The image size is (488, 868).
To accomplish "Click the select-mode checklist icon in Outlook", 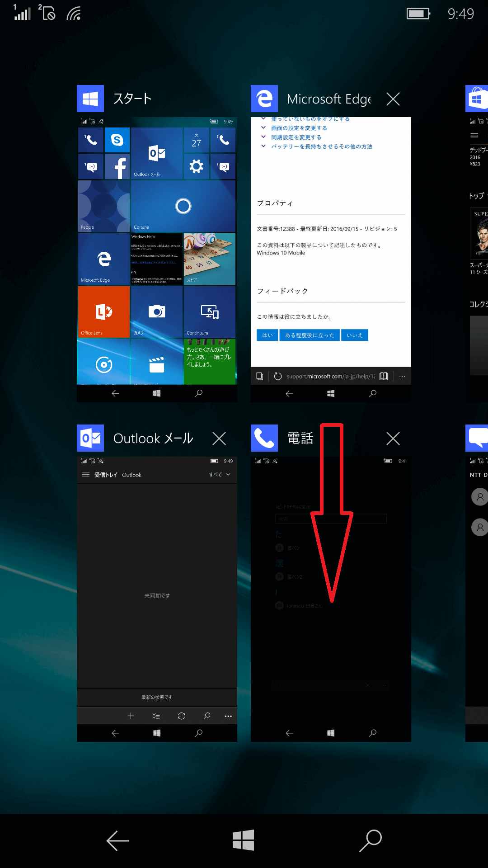I will click(156, 716).
